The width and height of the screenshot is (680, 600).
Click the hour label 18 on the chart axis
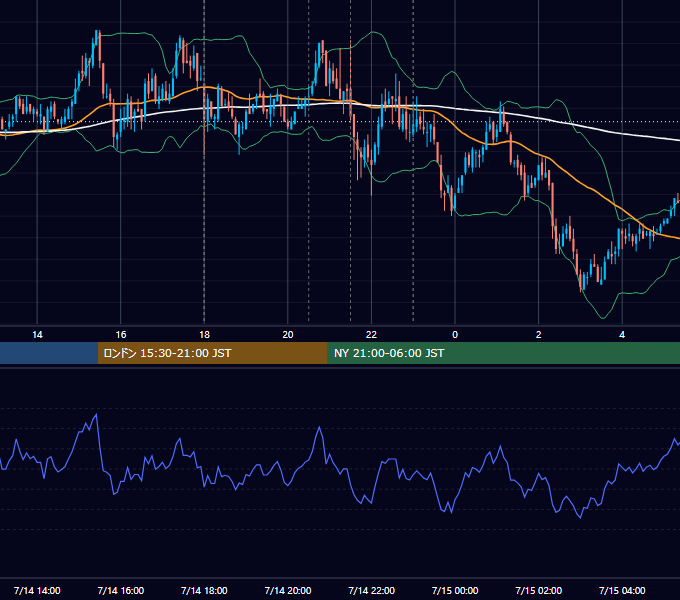[x=204, y=335]
